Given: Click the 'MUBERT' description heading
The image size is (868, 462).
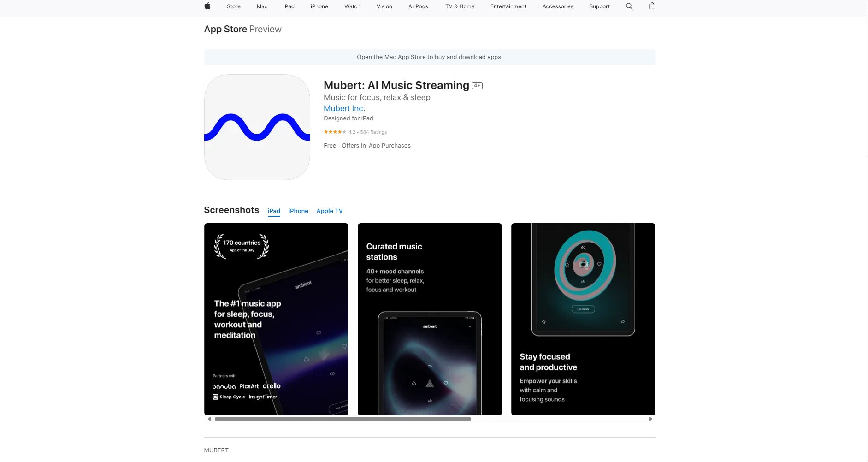Looking at the screenshot, I should click(x=216, y=450).
